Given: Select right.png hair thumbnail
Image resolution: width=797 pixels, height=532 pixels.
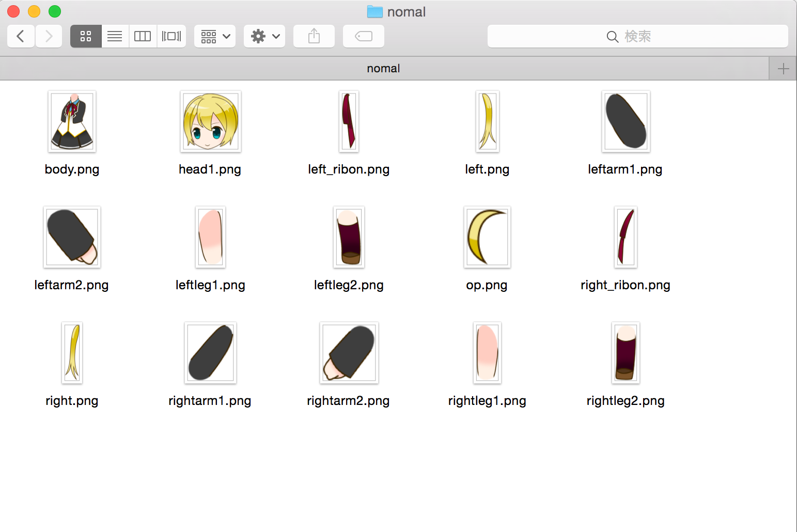Looking at the screenshot, I should pyautogui.click(x=72, y=353).
